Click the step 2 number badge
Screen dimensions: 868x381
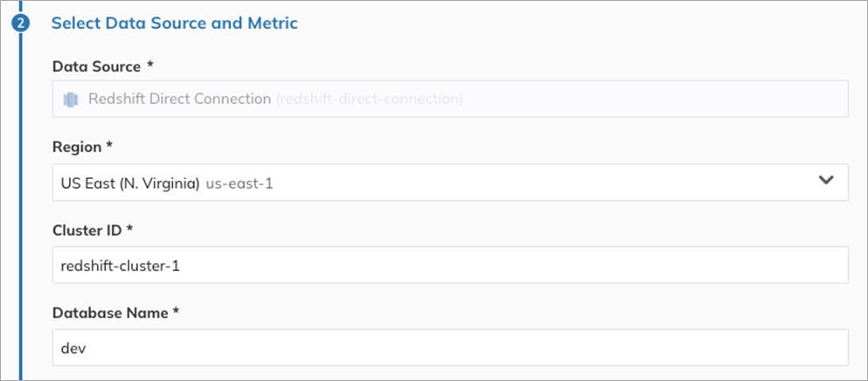click(x=20, y=24)
